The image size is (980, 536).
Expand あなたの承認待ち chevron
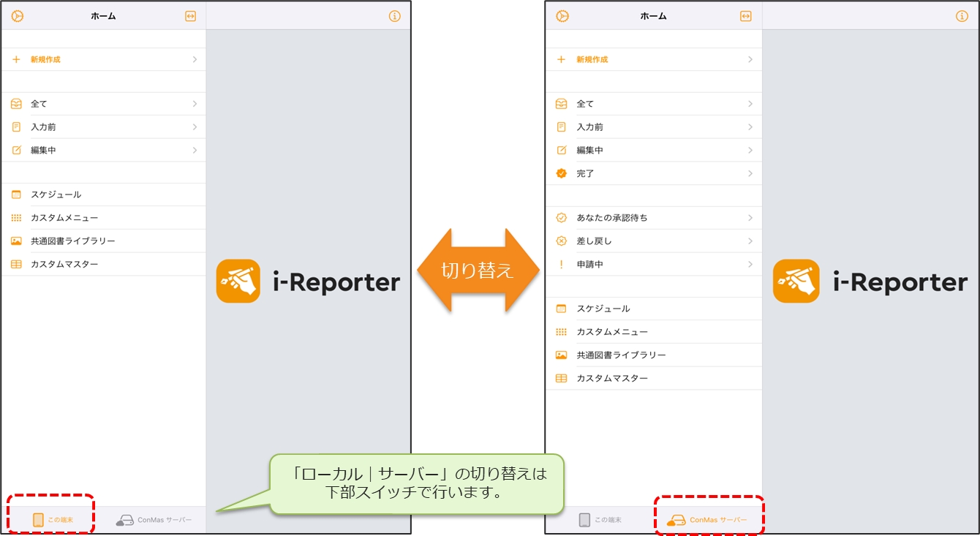click(750, 218)
